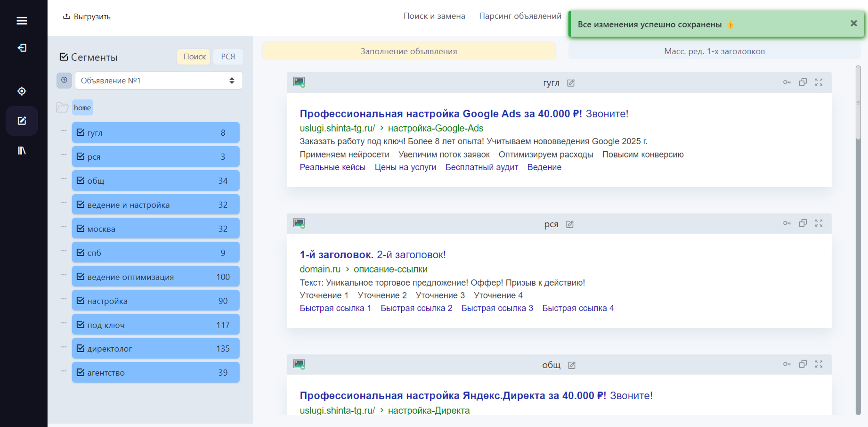Open the options dots beside общ segment

point(64,179)
